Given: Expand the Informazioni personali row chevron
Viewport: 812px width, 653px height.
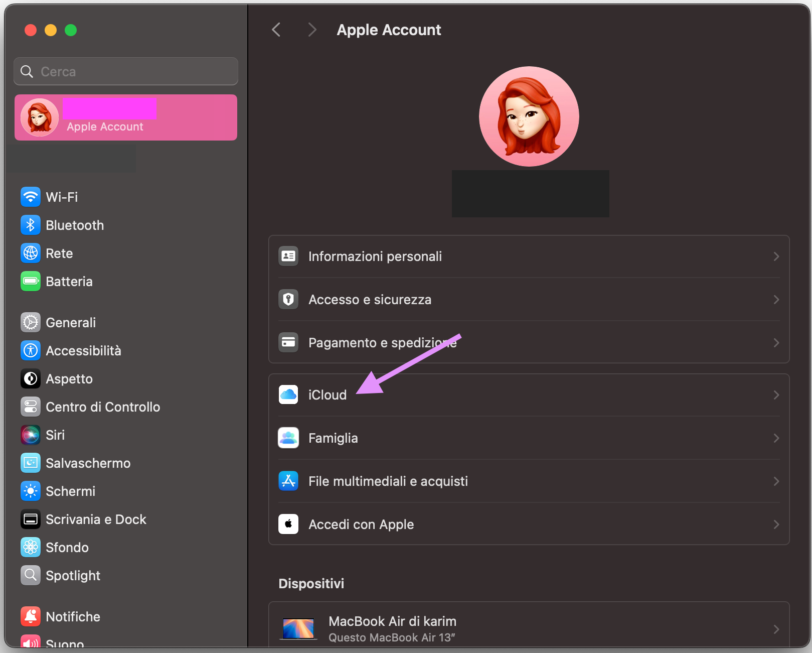Looking at the screenshot, I should point(775,256).
